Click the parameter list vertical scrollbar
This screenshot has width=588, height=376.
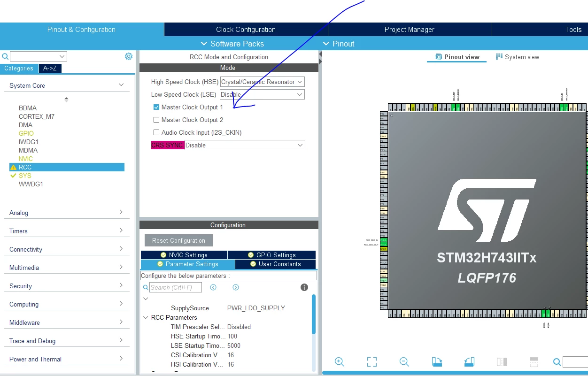click(314, 314)
